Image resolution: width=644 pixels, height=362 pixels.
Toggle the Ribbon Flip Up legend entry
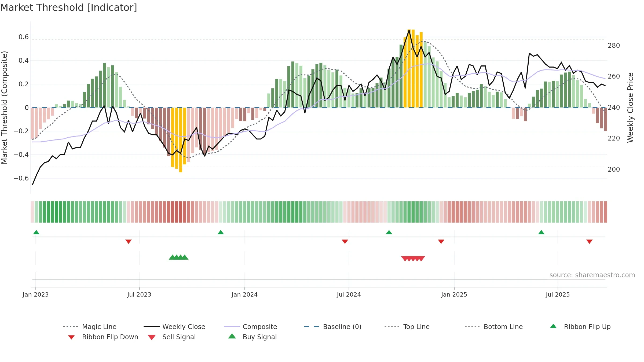click(580, 327)
